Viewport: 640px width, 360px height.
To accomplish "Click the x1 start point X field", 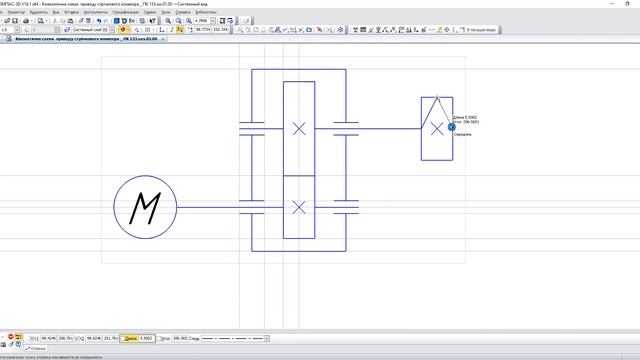I will pos(49,338).
